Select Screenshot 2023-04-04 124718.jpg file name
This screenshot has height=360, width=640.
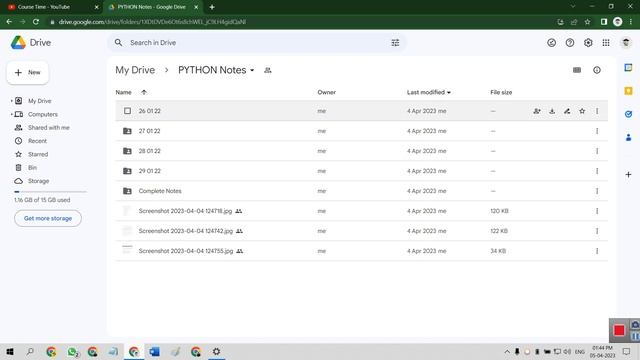click(185, 211)
